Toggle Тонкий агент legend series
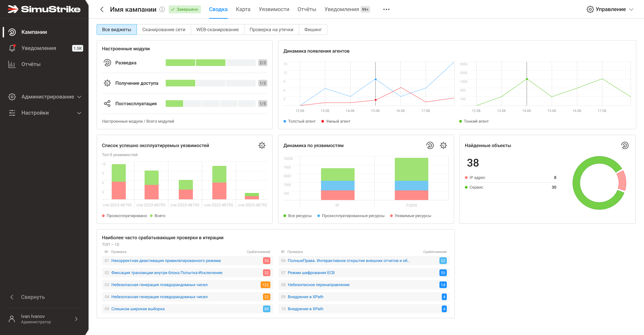The height and width of the screenshot is (335, 644). coord(474,121)
